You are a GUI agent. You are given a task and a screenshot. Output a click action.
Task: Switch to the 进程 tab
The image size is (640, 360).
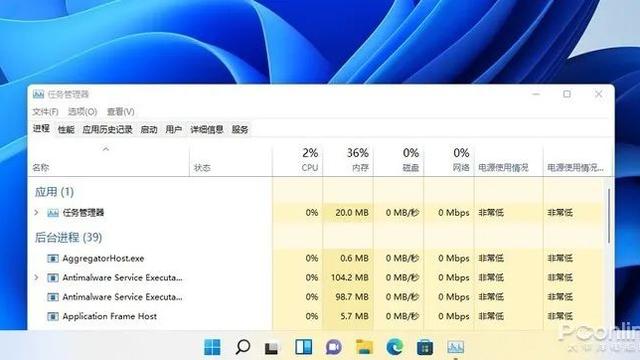click(x=41, y=129)
